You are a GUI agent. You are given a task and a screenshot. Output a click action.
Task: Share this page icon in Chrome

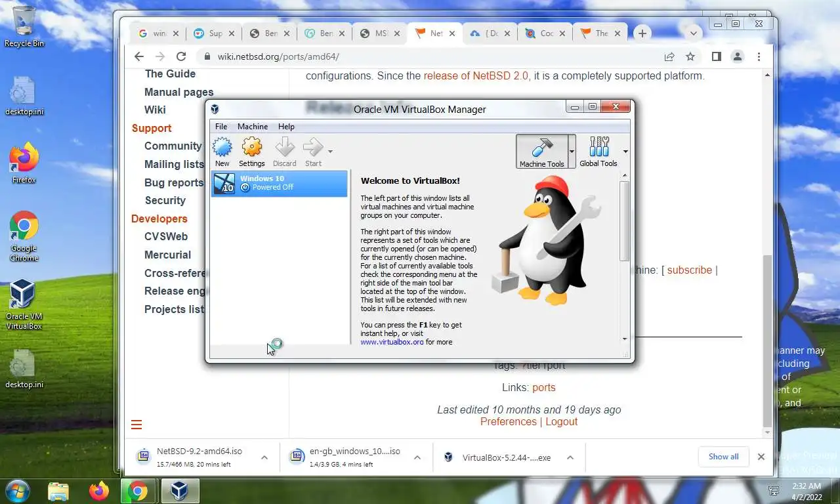[x=669, y=56]
